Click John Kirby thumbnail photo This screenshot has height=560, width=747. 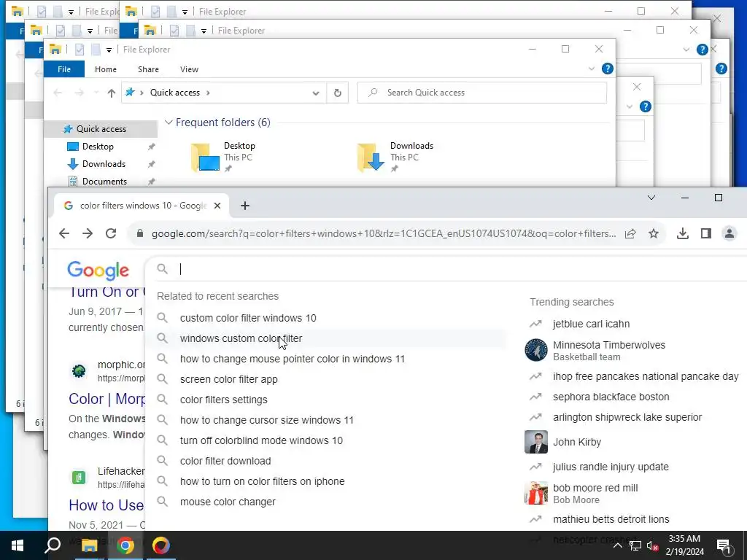coord(536,442)
